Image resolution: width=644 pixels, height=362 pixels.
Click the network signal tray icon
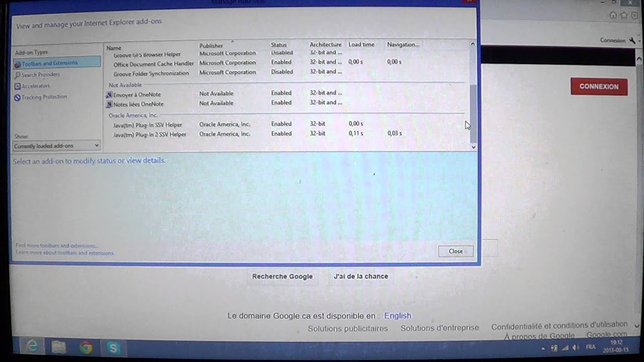[565, 348]
